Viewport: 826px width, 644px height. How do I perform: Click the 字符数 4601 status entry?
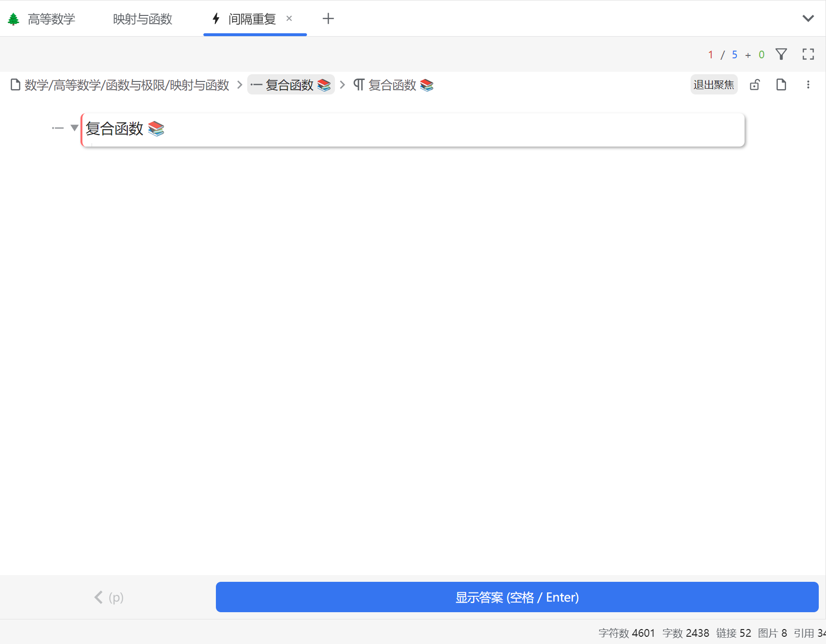point(626,633)
